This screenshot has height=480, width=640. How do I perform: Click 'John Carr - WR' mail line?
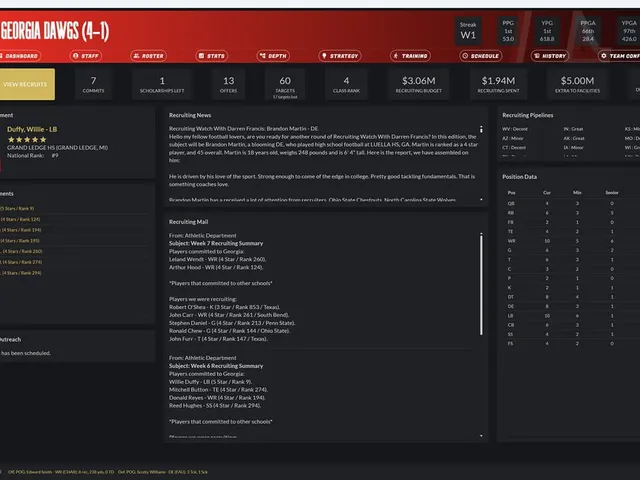pos(229,315)
